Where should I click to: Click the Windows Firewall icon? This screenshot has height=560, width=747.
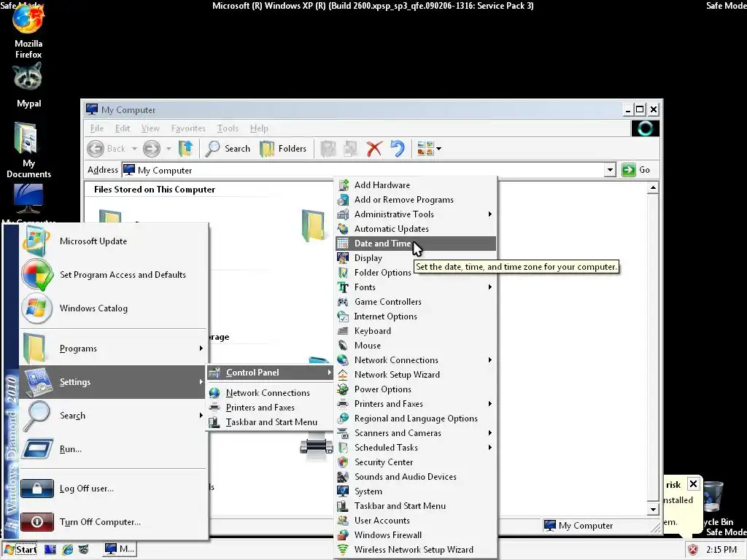pyautogui.click(x=343, y=535)
